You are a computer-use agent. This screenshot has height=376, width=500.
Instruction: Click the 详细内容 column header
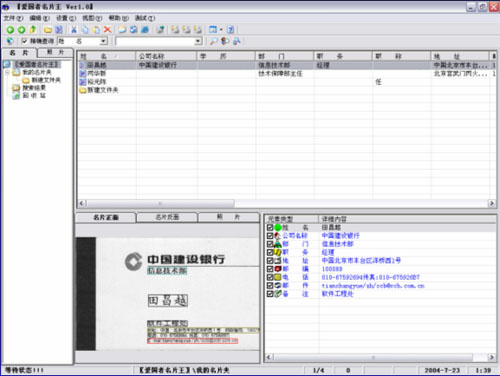pyautogui.click(x=407, y=219)
